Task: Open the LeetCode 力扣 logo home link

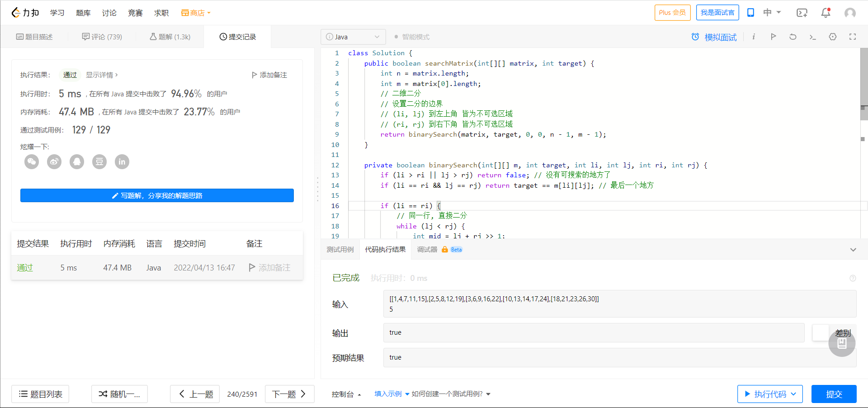Action: pos(25,13)
